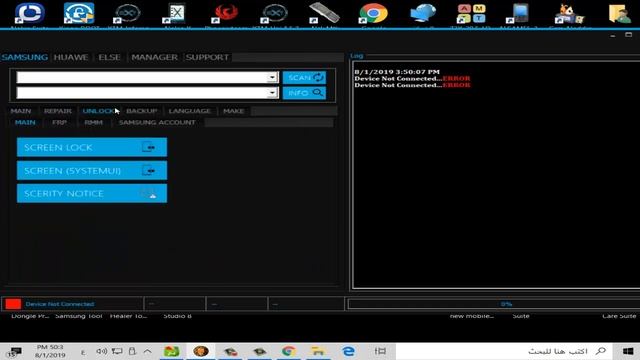Click the SCREEN (SYSTEMUI) button
The height and width of the screenshot is (360, 640).
(x=92, y=171)
